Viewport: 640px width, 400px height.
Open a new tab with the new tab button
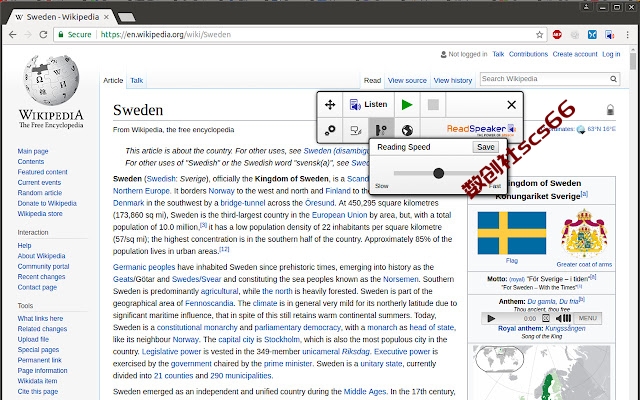point(127,17)
